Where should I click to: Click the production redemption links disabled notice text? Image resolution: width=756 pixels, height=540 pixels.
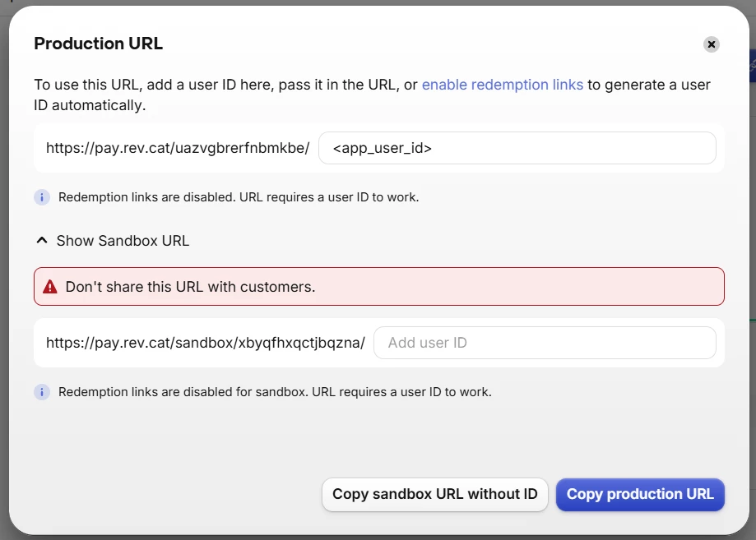point(239,197)
